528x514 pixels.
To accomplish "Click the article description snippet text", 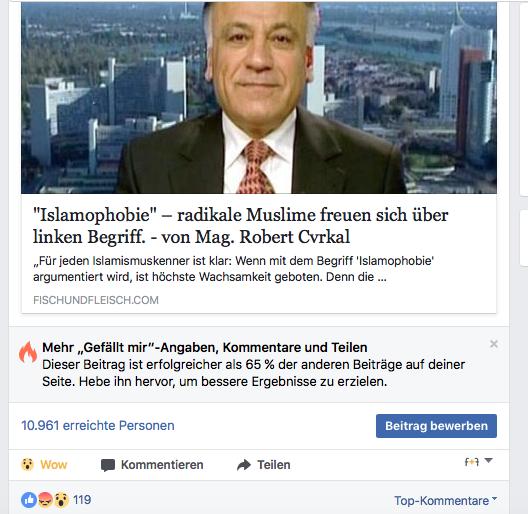I will (233, 269).
